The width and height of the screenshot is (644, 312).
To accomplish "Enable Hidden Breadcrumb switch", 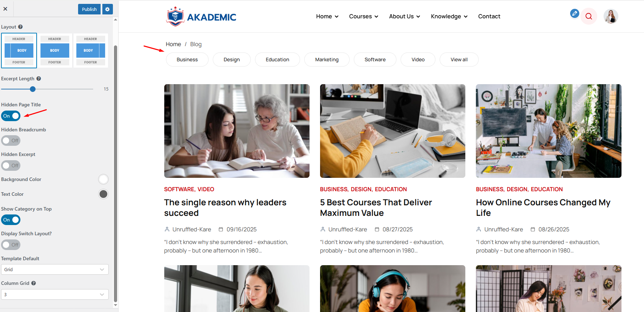I will click(x=11, y=141).
